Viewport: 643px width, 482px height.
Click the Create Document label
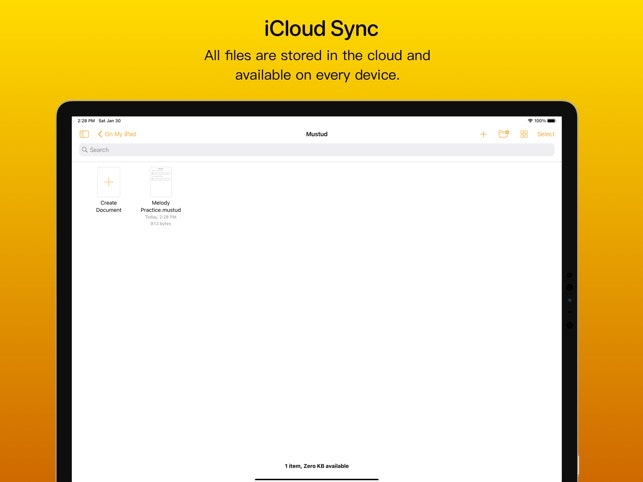tap(109, 206)
